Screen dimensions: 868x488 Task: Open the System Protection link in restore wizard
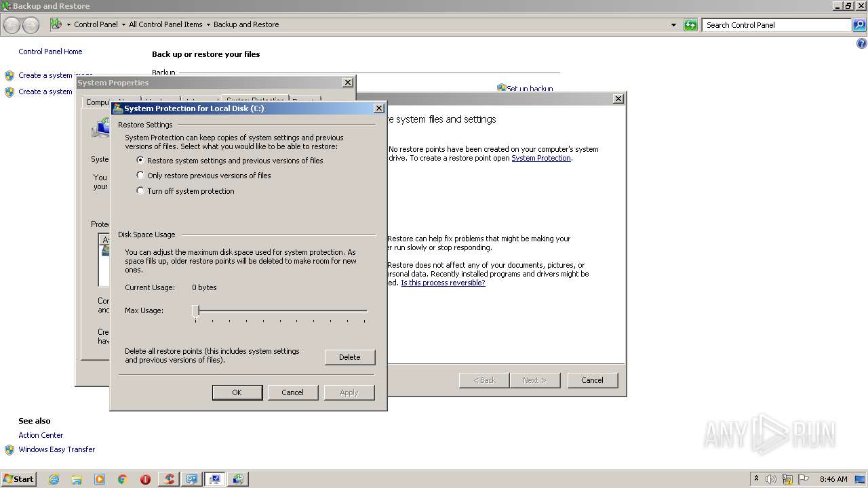tap(541, 158)
